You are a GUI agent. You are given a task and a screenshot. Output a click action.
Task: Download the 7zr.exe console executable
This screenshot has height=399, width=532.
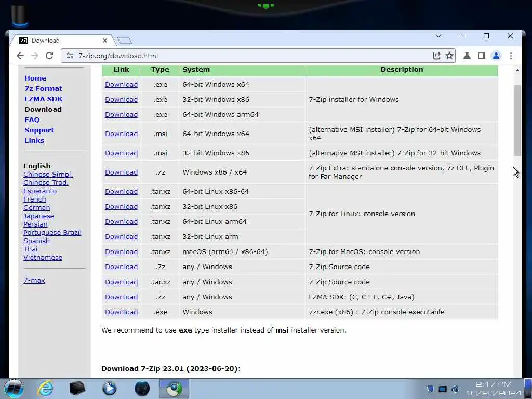click(x=121, y=312)
